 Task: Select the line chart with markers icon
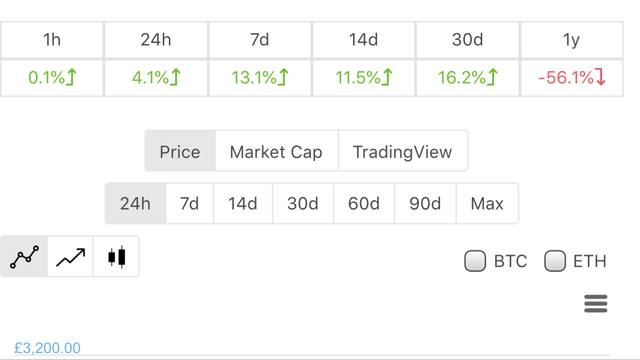pyautogui.click(x=24, y=257)
